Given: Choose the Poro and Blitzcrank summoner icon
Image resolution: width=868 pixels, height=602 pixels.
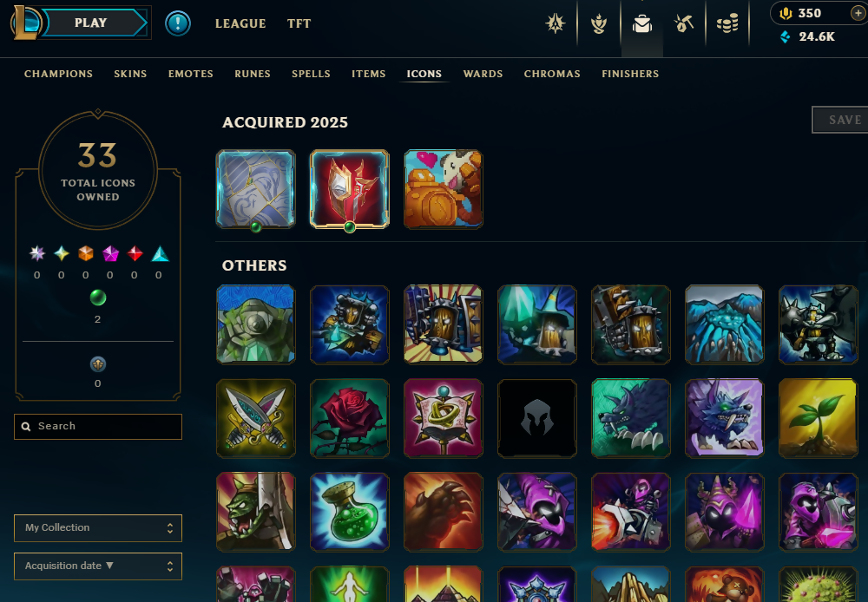Looking at the screenshot, I should 443,189.
